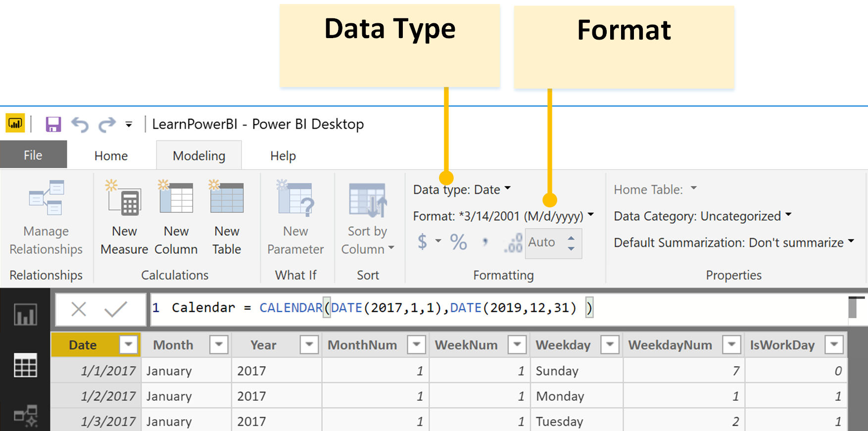868x431 pixels.
Task: Open Quick Access Toolbar customize arrow
Action: 129,125
